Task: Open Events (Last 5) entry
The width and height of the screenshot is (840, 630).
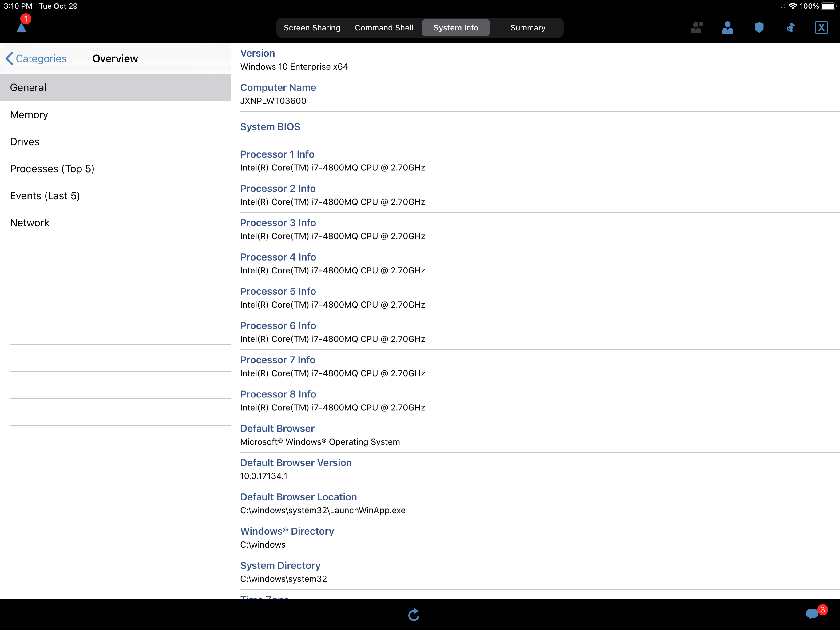Action: [115, 196]
